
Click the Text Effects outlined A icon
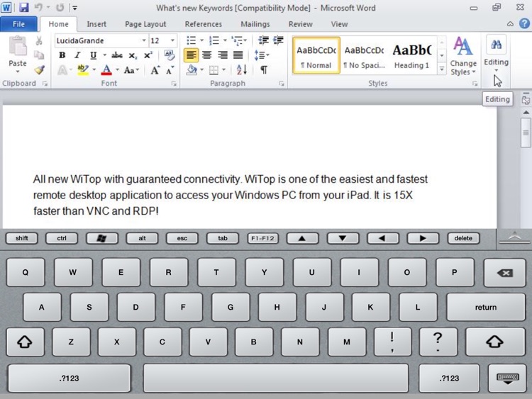click(x=62, y=70)
